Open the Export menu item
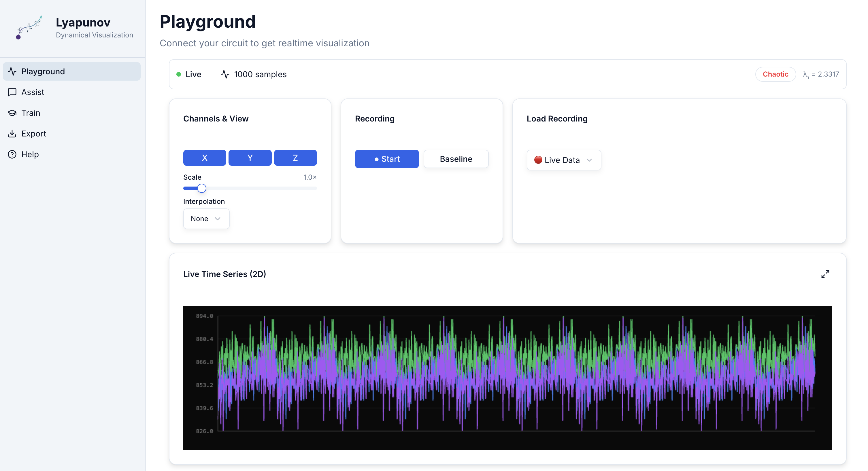Image resolution: width=868 pixels, height=471 pixels. tap(33, 134)
